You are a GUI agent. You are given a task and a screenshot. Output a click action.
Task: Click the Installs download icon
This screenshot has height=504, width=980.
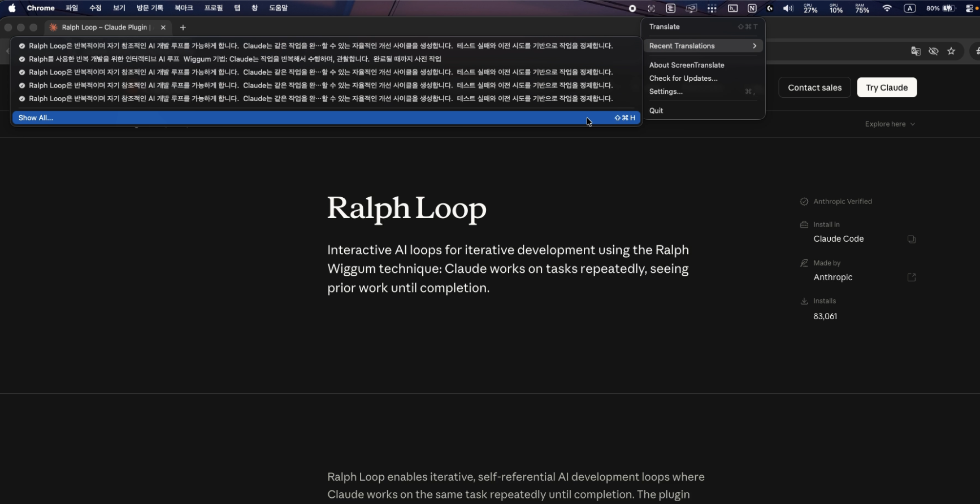pos(804,301)
